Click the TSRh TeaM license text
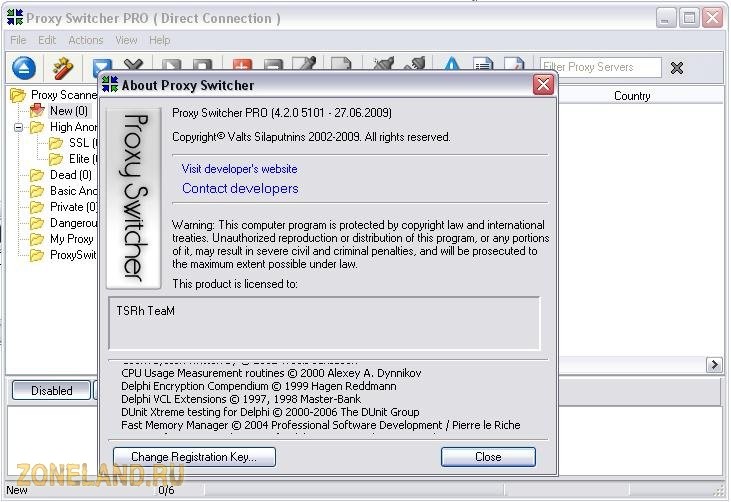The width and height of the screenshot is (731, 502). point(145,311)
